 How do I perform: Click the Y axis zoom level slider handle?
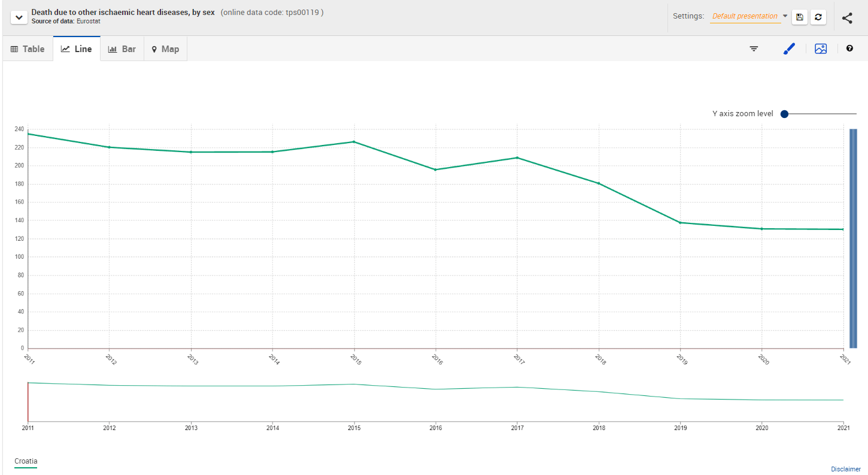(784, 114)
